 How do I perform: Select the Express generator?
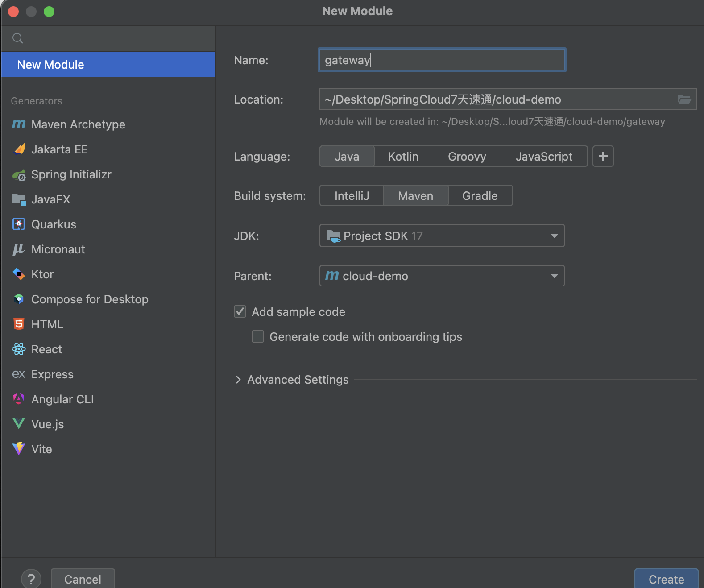(108, 374)
